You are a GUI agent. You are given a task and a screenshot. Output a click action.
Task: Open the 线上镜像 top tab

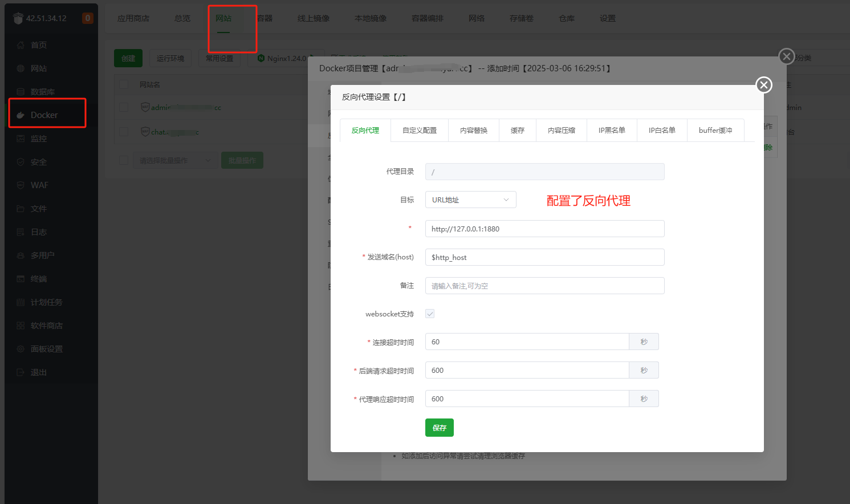click(314, 18)
